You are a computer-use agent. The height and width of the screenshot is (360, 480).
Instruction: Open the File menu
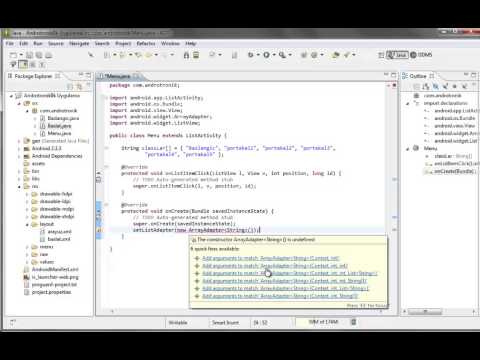[x=10, y=44]
